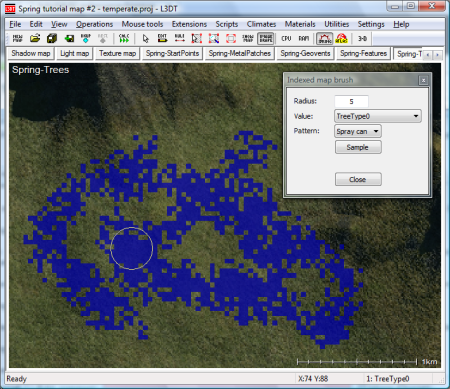This screenshot has width=450, height=389.
Task: Select the arrow pointer tool
Action: tap(146, 38)
